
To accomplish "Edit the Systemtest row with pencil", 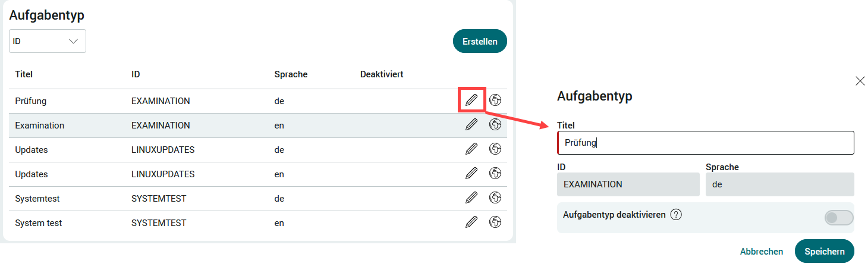I will [x=471, y=197].
